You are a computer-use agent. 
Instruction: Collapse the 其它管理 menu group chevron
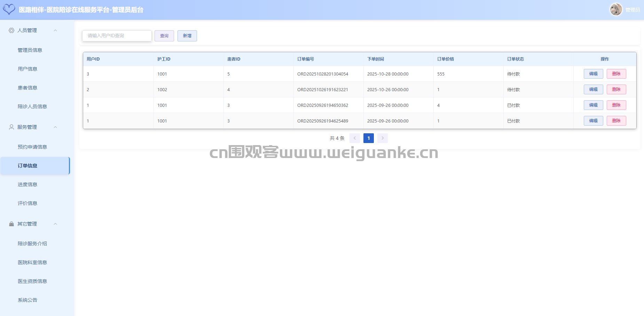tap(55, 224)
